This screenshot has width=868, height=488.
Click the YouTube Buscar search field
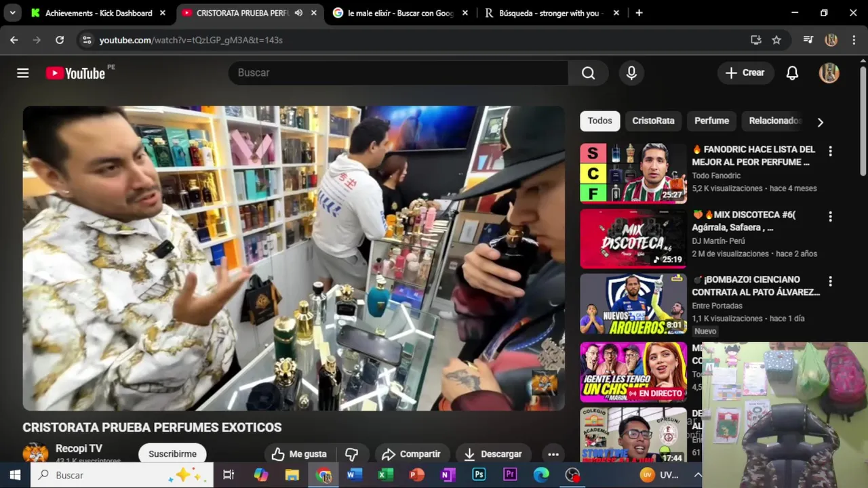398,73
